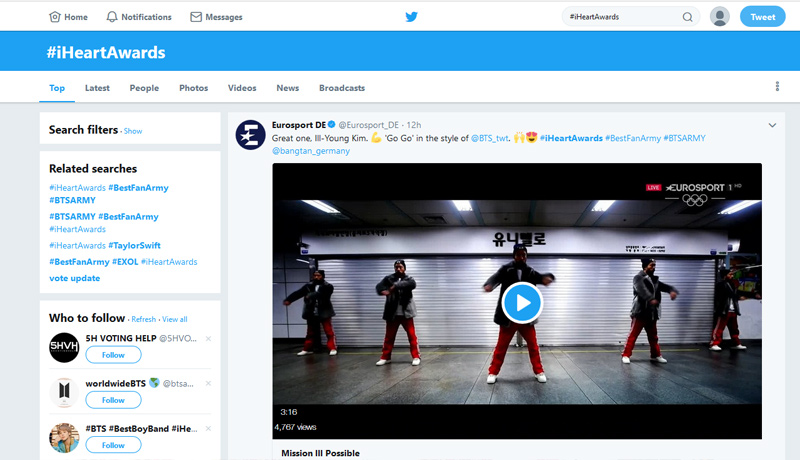Screen dimensions: 800x460
Task: Click the 5H VOTING HELP account name
Action: coord(121,338)
